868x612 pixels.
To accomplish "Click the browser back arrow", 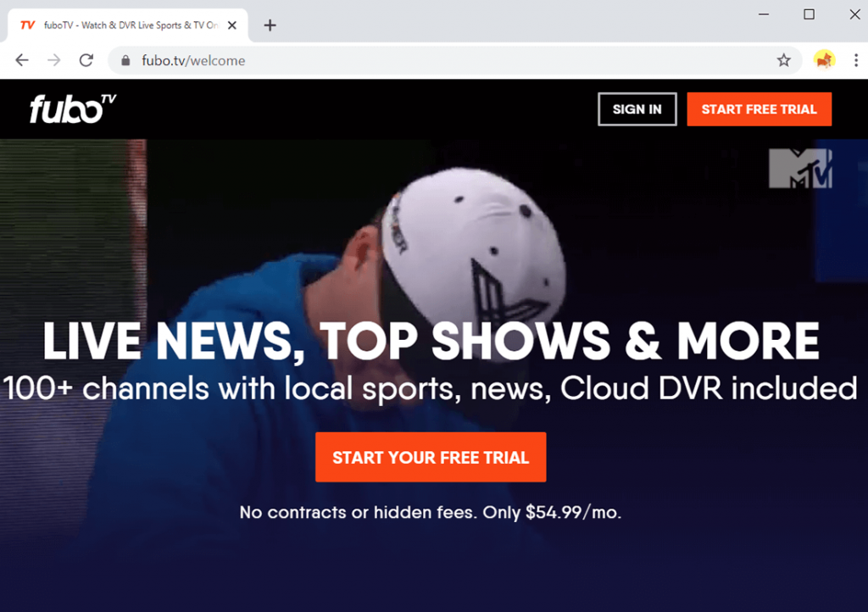I will tap(21, 60).
